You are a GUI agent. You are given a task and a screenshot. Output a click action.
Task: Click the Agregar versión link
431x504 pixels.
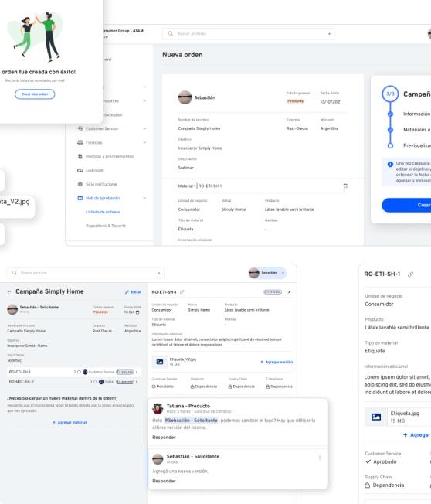coord(277,362)
